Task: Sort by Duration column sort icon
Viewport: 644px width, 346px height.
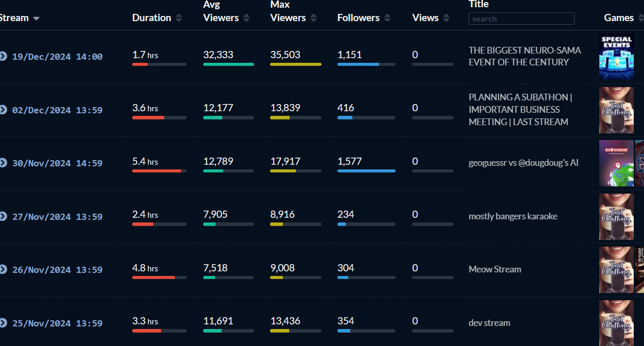Action: (178, 18)
